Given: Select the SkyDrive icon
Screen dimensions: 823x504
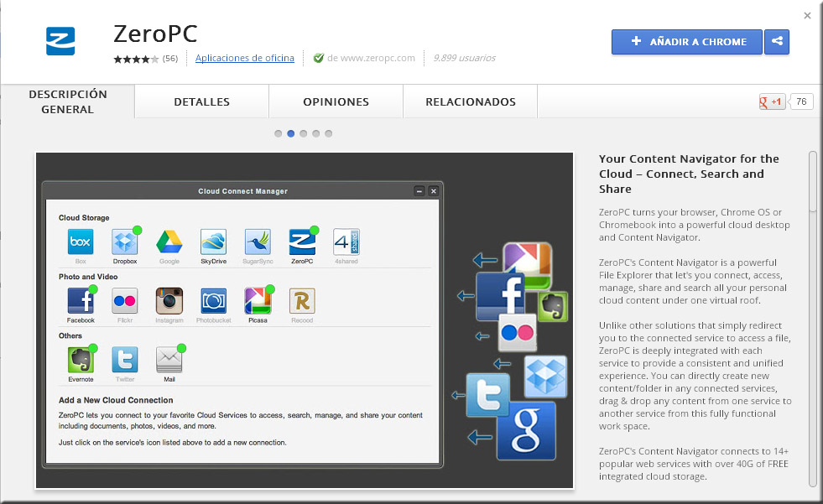Looking at the screenshot, I should point(213,242).
